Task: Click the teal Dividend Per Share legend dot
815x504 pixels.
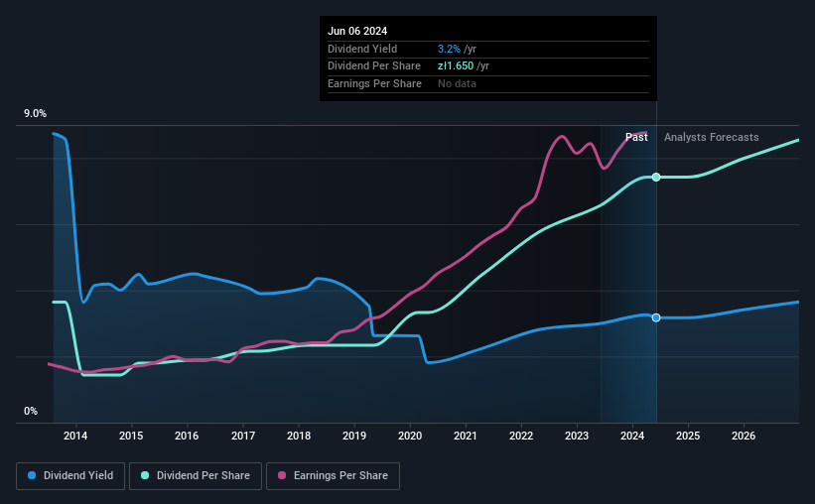Action: (x=145, y=475)
